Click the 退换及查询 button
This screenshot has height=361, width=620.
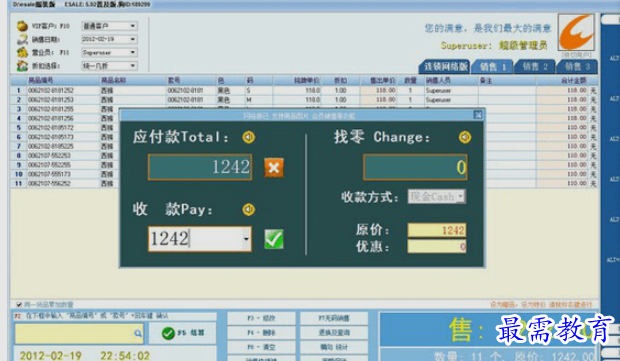(x=334, y=333)
